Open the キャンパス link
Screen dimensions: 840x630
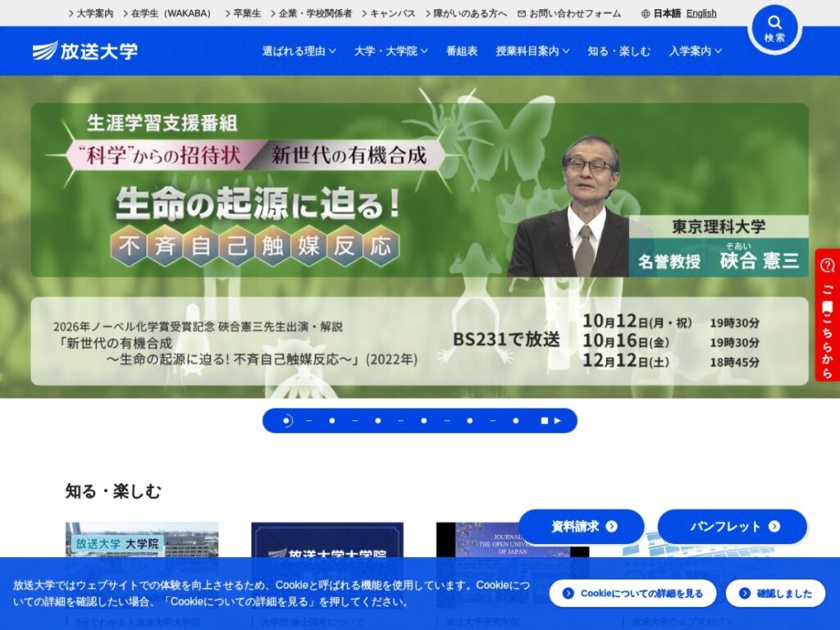point(388,14)
